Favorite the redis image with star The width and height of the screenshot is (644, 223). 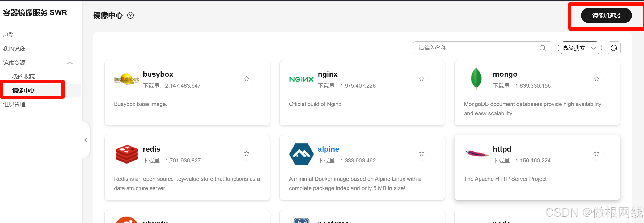(247, 153)
